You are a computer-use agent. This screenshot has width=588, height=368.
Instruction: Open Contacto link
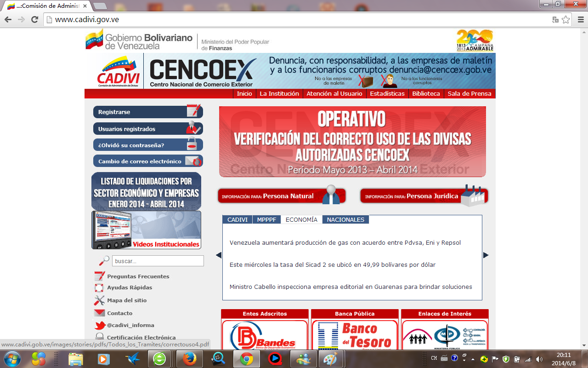(120, 313)
